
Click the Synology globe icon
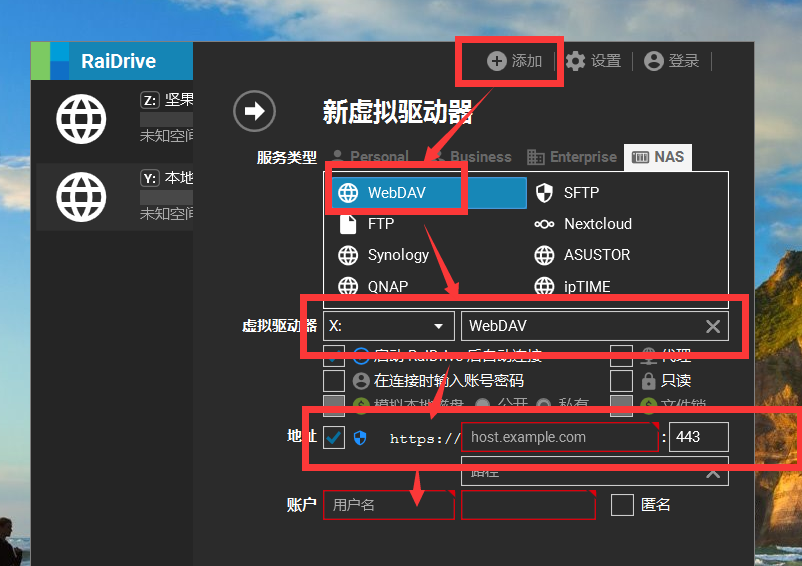pos(348,255)
